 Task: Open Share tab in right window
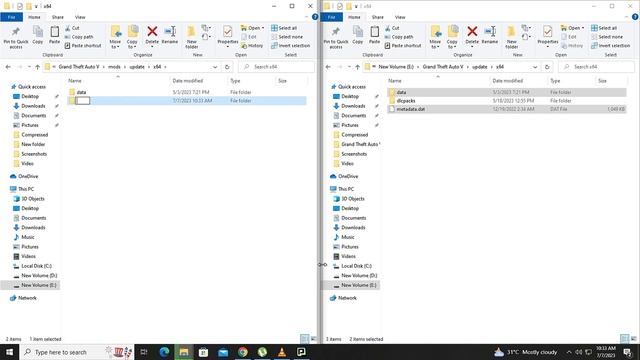(x=378, y=17)
